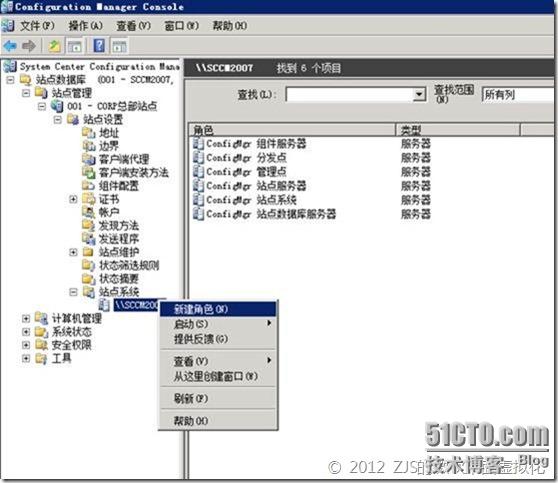The height and width of the screenshot is (483, 558).
Task: Click the 发现方法 node icon
Action: coord(89,225)
